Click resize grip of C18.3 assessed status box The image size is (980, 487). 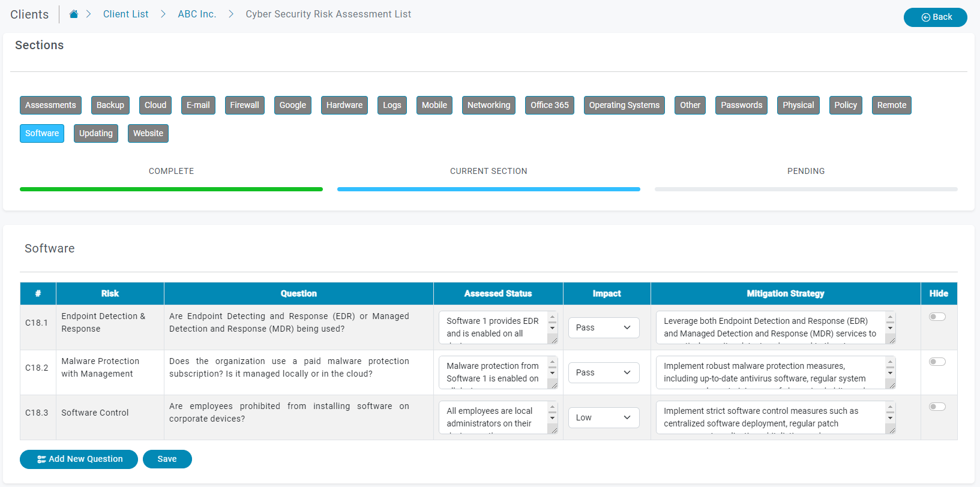point(554,430)
